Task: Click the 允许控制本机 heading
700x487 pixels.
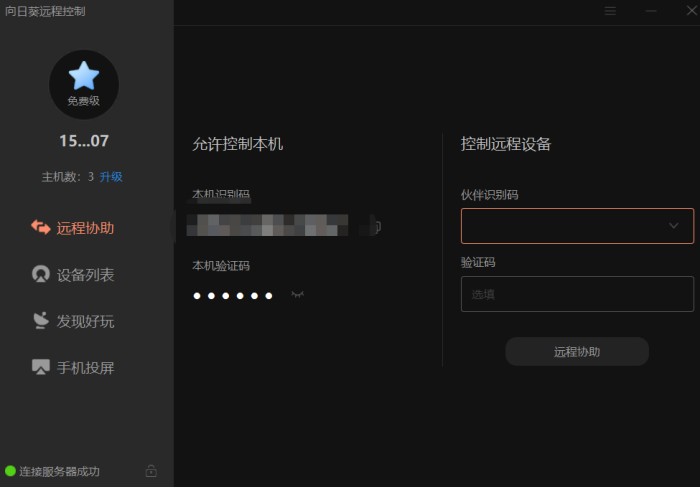Action: (238, 144)
